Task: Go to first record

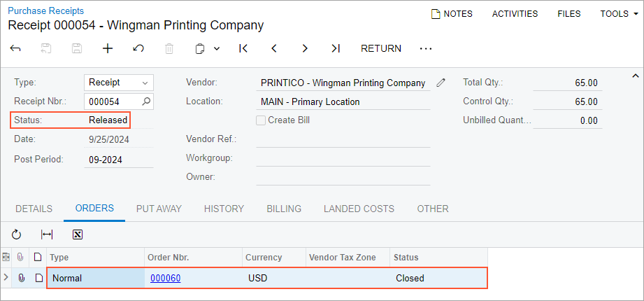Action: (x=243, y=48)
